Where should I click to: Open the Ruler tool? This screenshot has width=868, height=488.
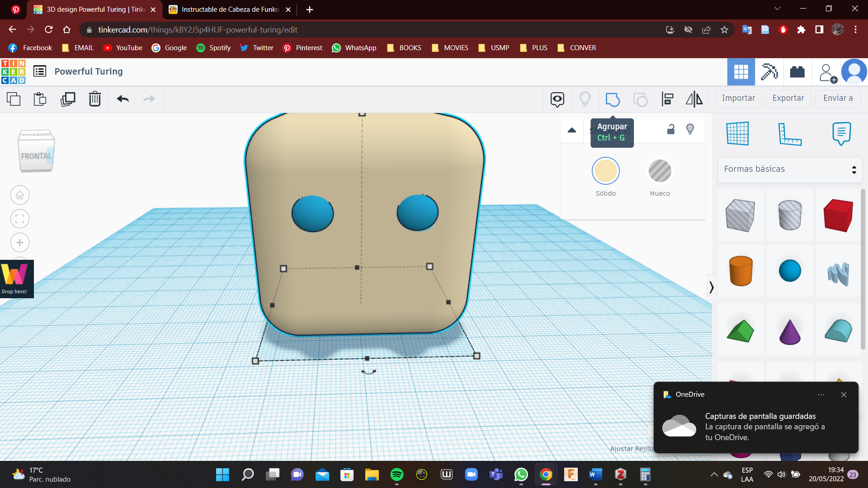(x=789, y=134)
